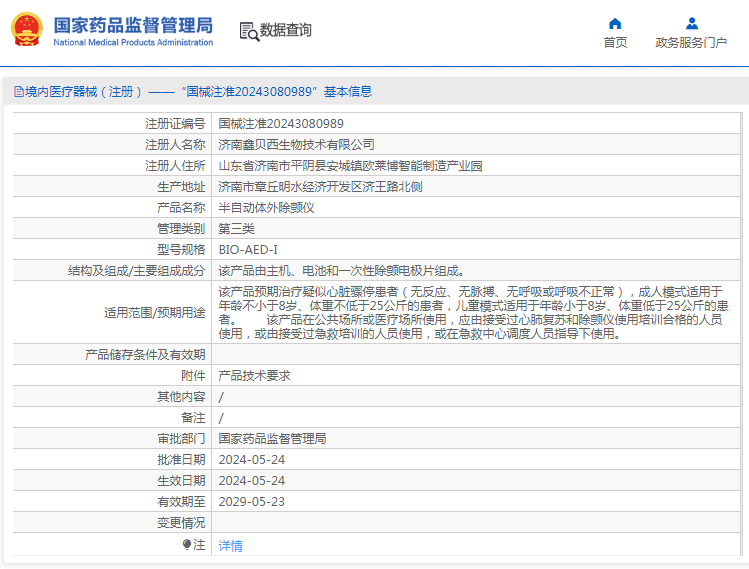Click model value BIO-AED-I
The width and height of the screenshot is (749, 569).
point(248,250)
